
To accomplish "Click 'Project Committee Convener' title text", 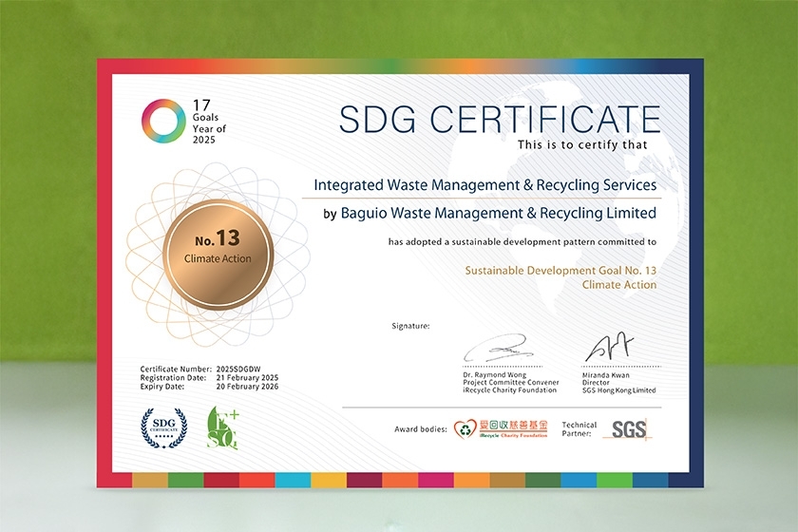I will coord(510,382).
